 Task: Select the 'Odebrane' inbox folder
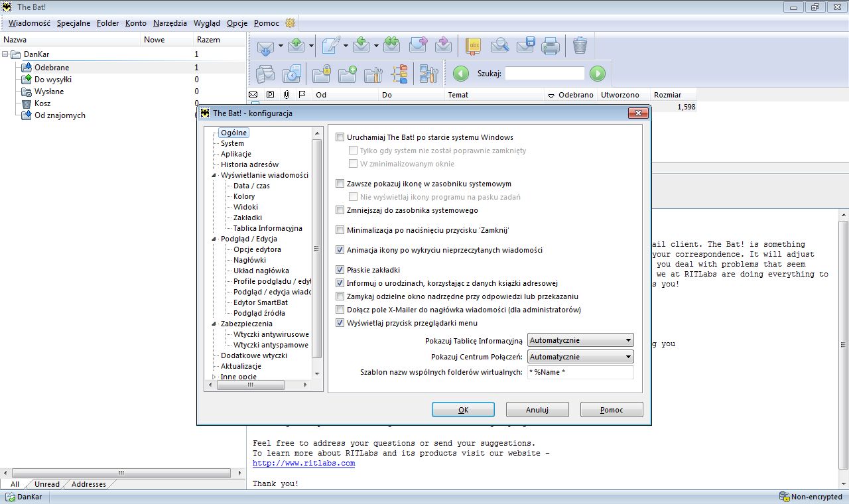(52, 68)
